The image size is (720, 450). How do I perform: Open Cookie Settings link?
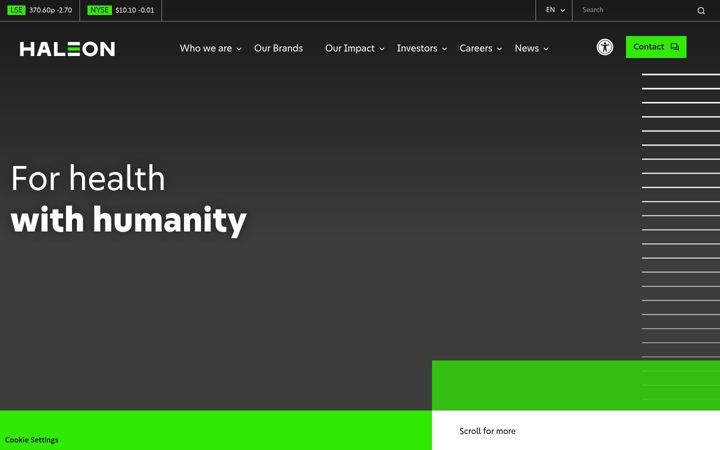click(32, 440)
